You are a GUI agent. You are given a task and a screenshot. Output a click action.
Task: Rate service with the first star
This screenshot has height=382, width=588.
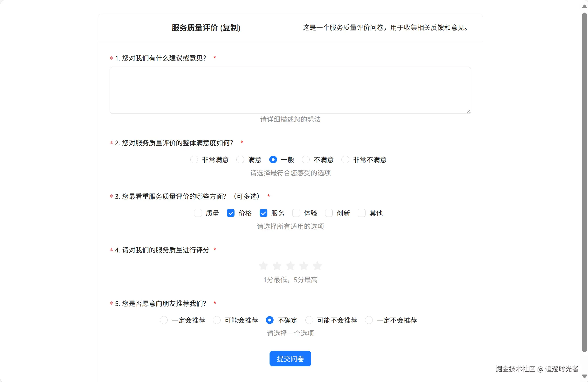coord(263,266)
